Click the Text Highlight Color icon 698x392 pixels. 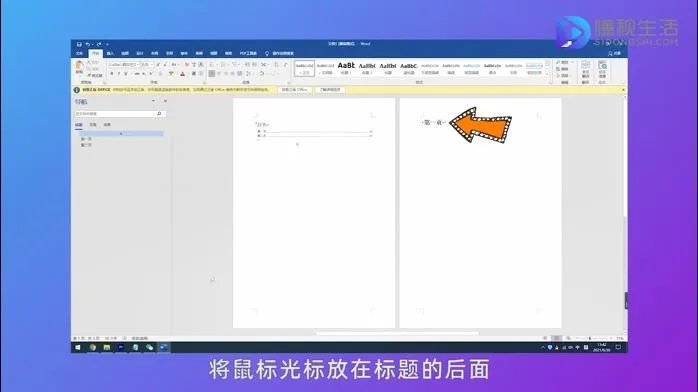click(171, 74)
